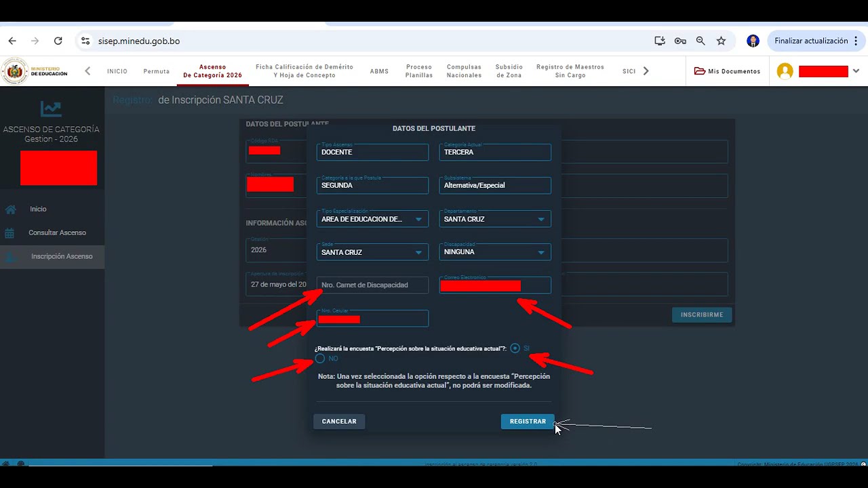Go to Inicio in sidebar
The image size is (868, 488).
[38, 209]
